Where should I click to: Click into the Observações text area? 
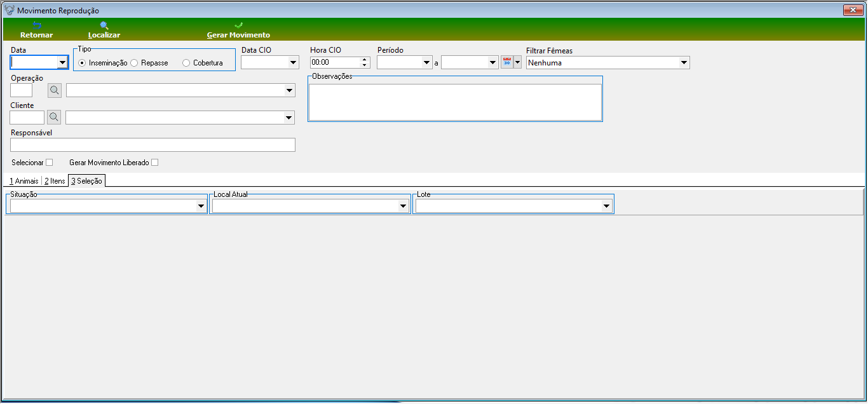(x=455, y=102)
